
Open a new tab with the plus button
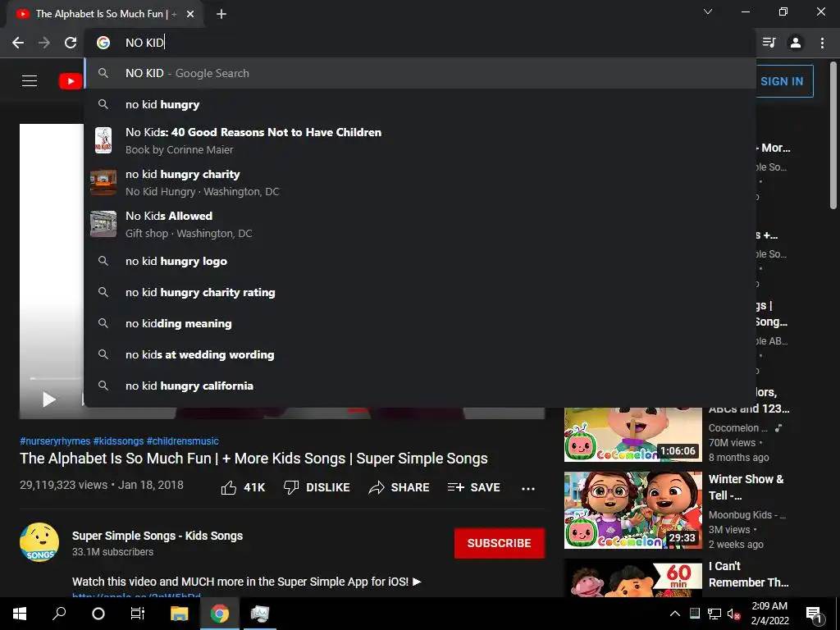pos(221,14)
